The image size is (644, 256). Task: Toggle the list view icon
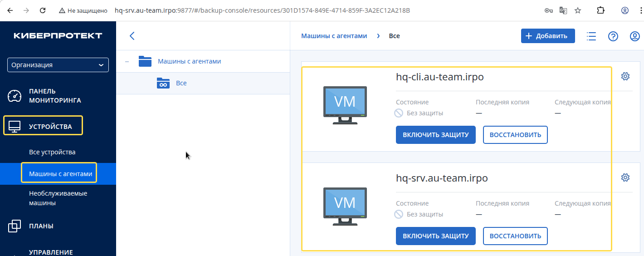[x=591, y=36]
